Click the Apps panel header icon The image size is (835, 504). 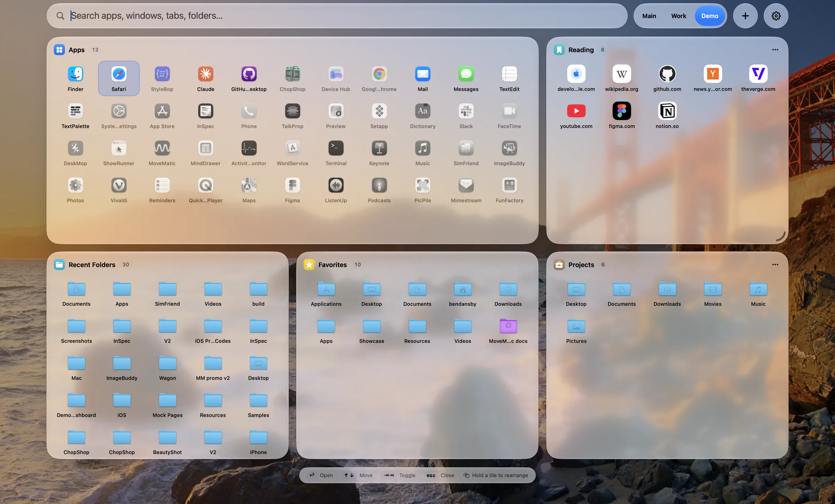(59, 50)
